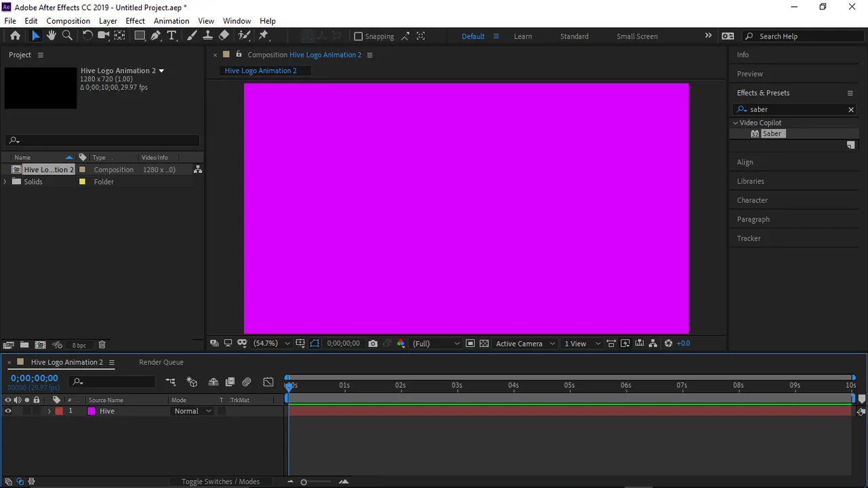Open the Layer menu
The height and width of the screenshot is (488, 868).
(108, 21)
